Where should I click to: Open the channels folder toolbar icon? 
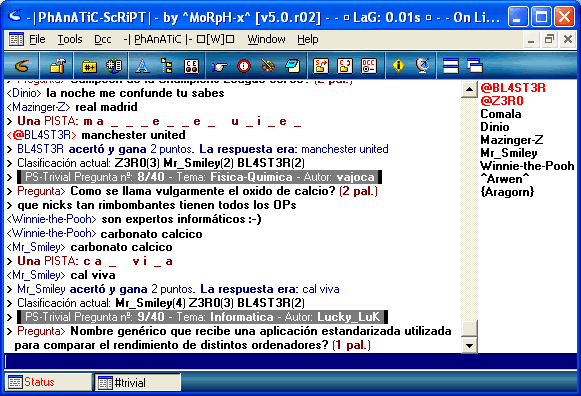[x=90, y=66]
